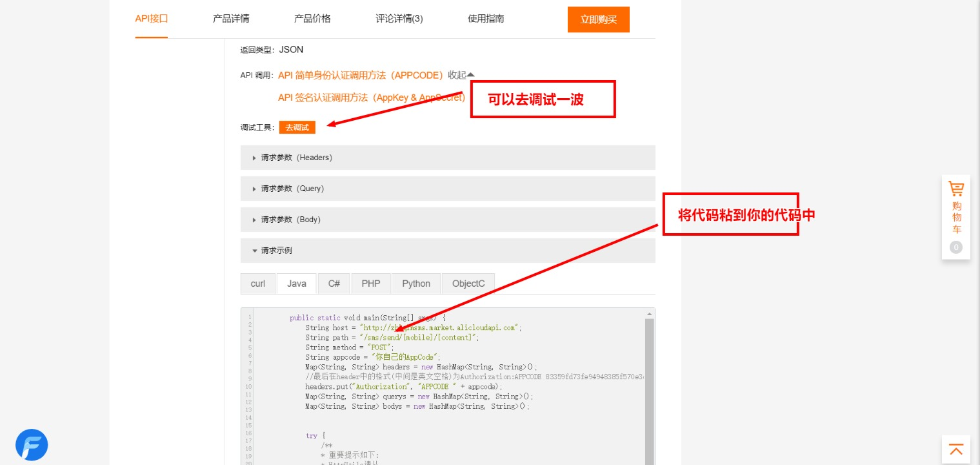This screenshot has height=465, width=980.
Task: Open the 使用指南 tab
Action: tap(486, 19)
